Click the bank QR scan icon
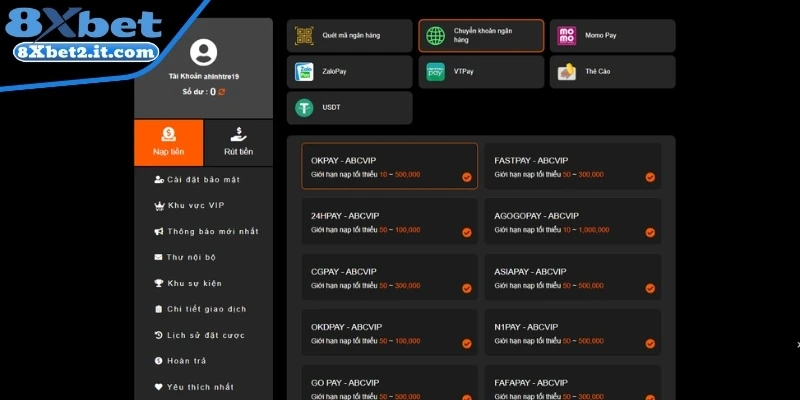This screenshot has width=800, height=400. tap(304, 36)
